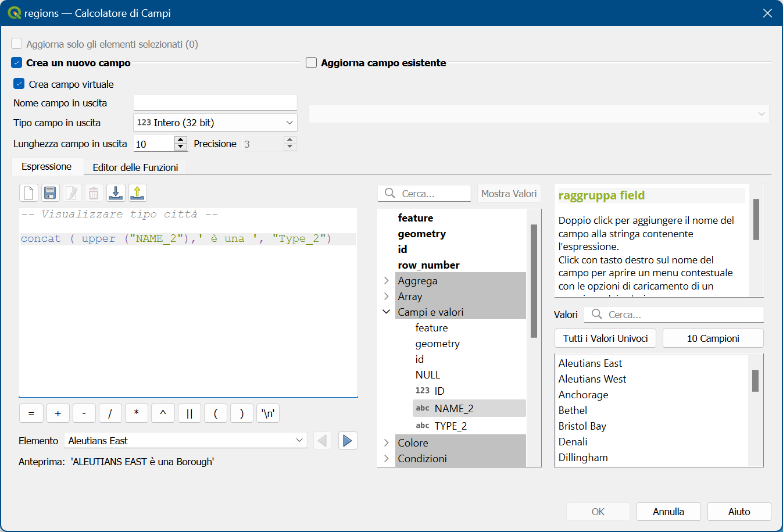
Task: Select the NAME_2 field in the tree
Action: tap(469, 408)
